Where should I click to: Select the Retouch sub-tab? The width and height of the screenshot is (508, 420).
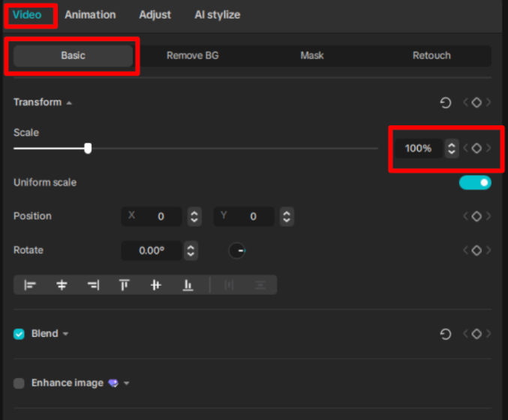tap(431, 55)
